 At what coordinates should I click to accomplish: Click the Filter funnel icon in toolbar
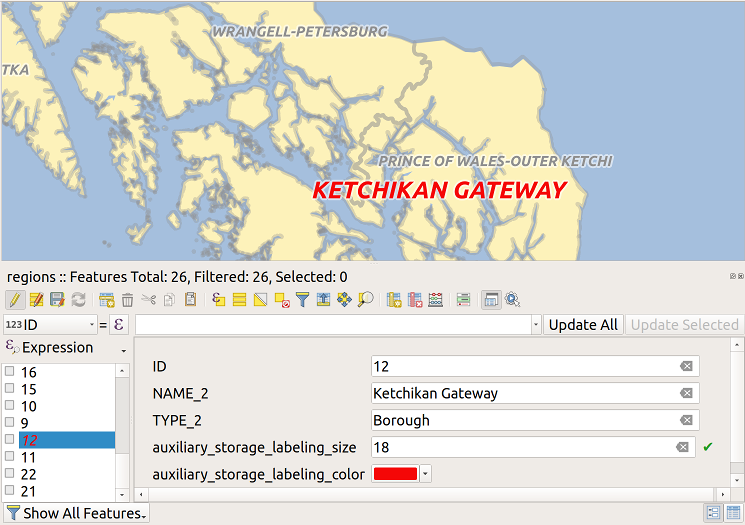(302, 299)
